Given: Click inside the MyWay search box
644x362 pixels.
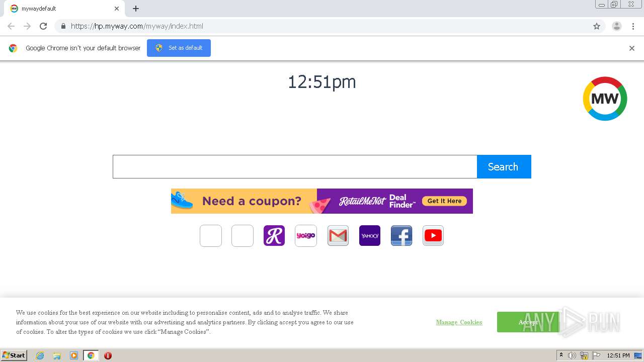Looking at the screenshot, I should click(295, 166).
